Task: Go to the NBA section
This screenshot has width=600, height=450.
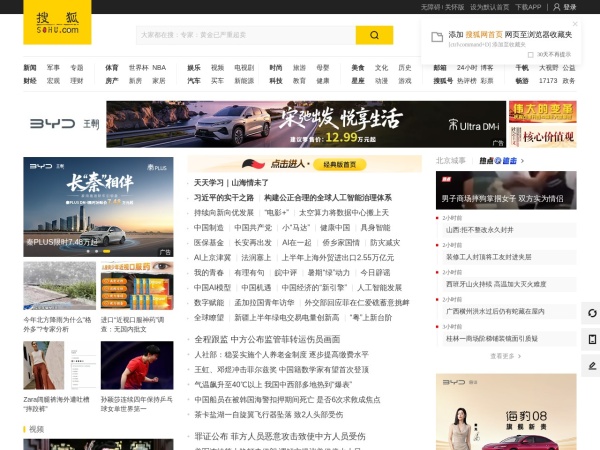Action: point(159,68)
